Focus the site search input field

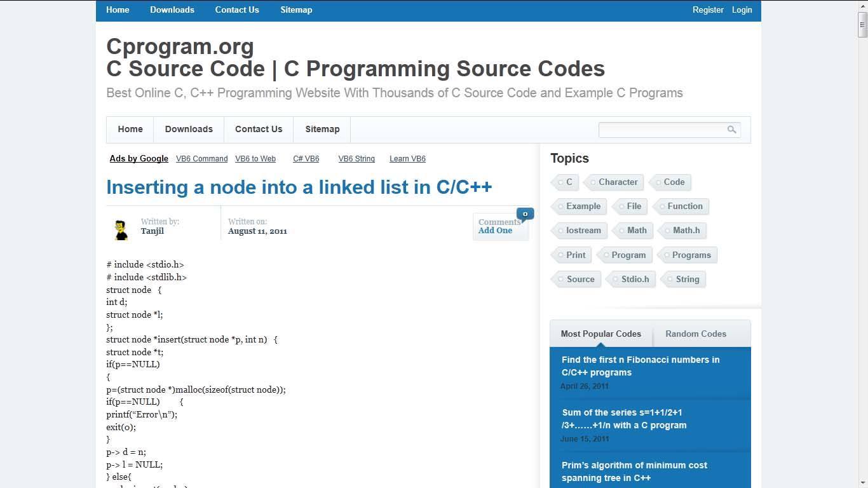(661, 130)
